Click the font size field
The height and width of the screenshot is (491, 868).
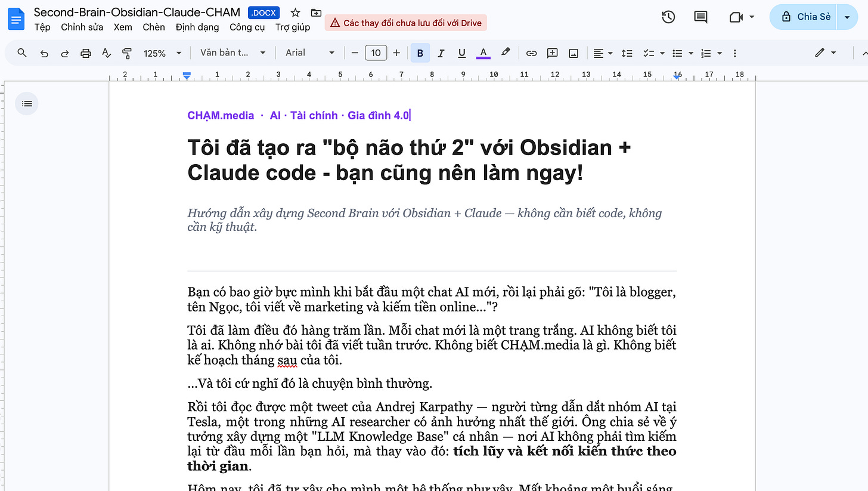click(x=376, y=53)
